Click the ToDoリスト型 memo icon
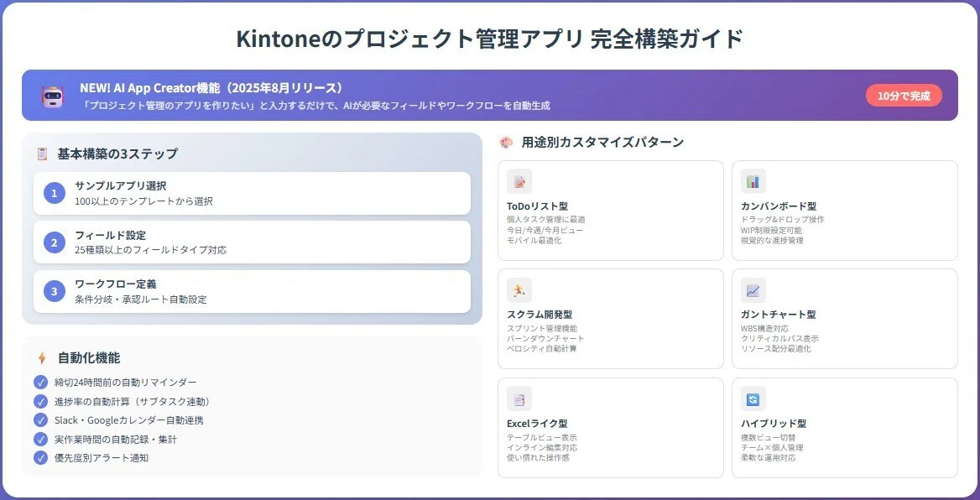The image size is (980, 500). (519, 182)
